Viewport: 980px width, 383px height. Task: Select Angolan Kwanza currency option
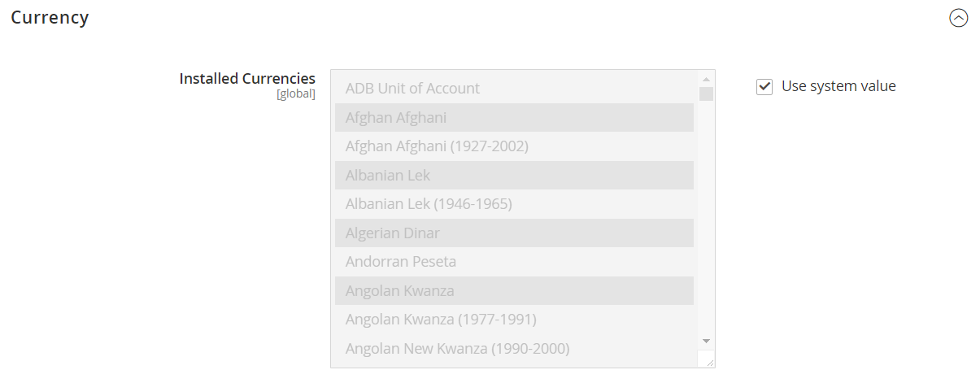click(x=514, y=291)
